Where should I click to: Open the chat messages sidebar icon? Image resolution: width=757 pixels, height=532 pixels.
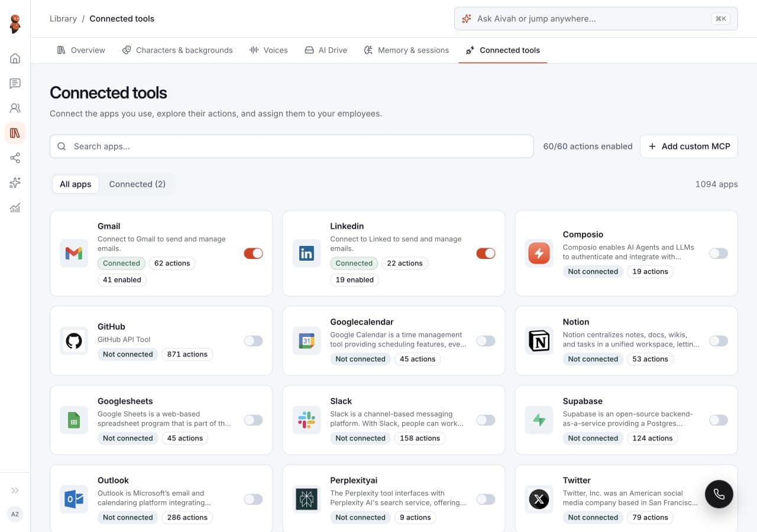pos(15,83)
